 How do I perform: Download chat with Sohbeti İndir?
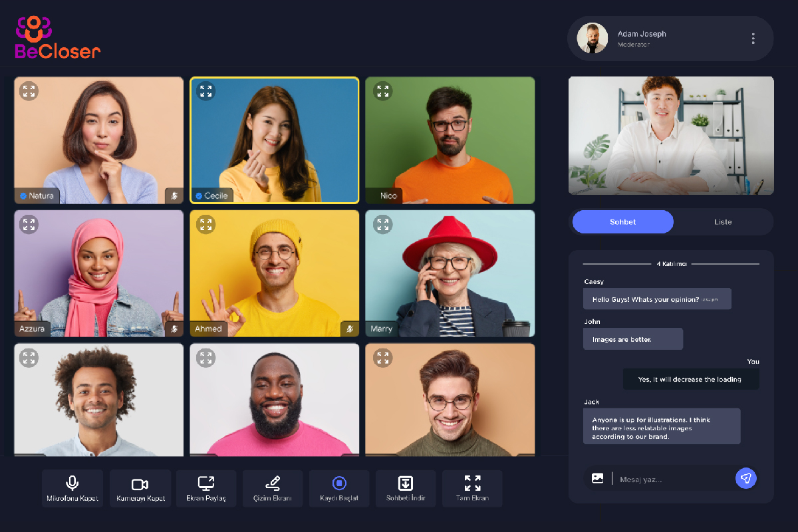[406, 489]
